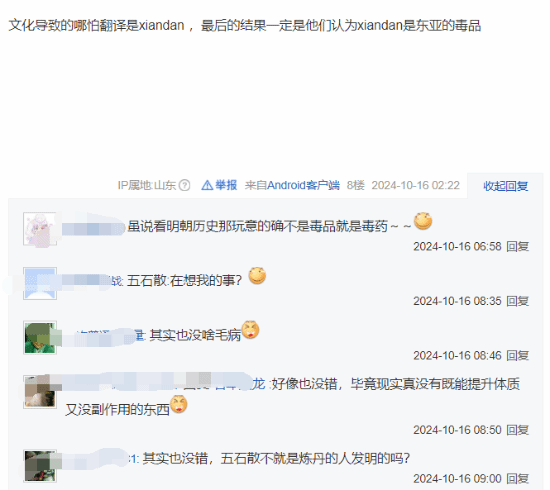Open the blue avatar of 五石散 commenter
The image size is (550, 490).
coord(40,283)
